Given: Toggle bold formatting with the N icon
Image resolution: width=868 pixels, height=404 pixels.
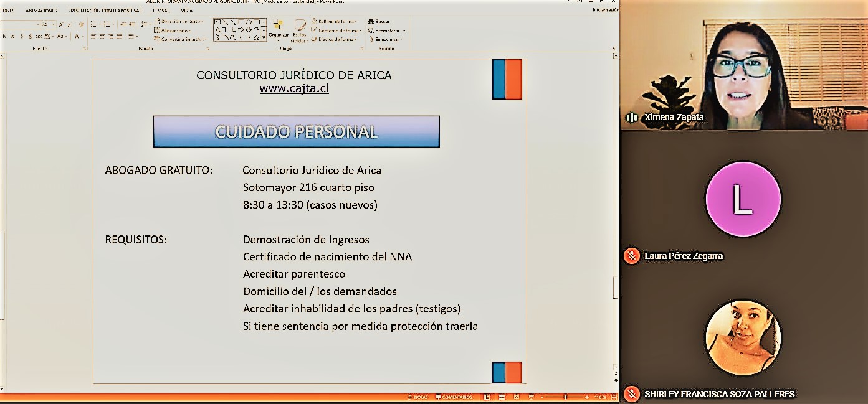Looking at the screenshot, I should click(4, 35).
